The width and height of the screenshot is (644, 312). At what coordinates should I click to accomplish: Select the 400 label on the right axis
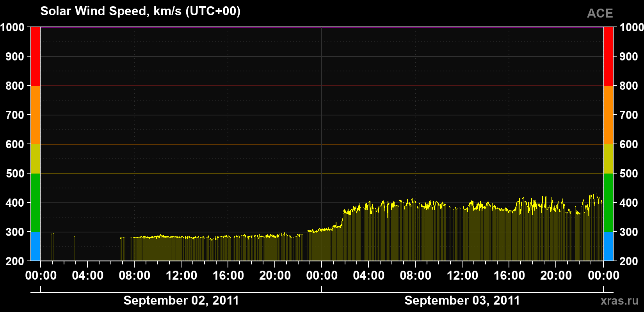coord(629,203)
